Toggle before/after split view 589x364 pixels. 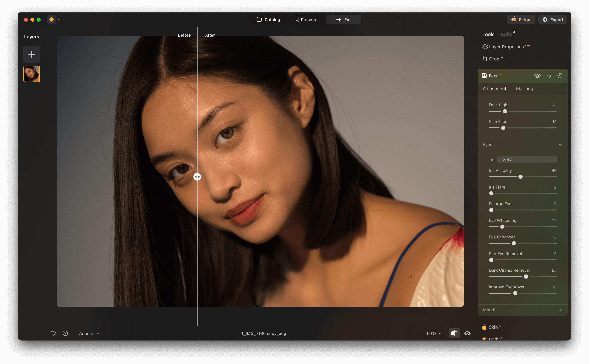click(455, 333)
